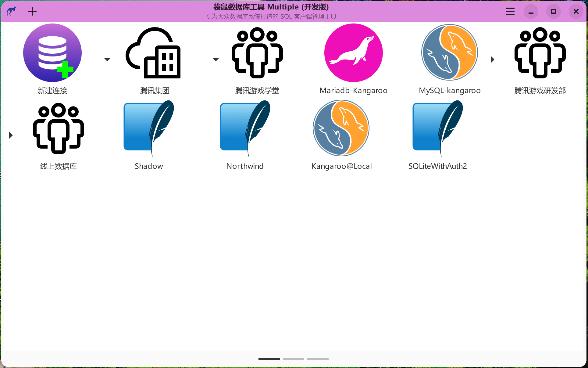Click the SQLiteWithAuth2 label
The image size is (588, 368).
(438, 166)
